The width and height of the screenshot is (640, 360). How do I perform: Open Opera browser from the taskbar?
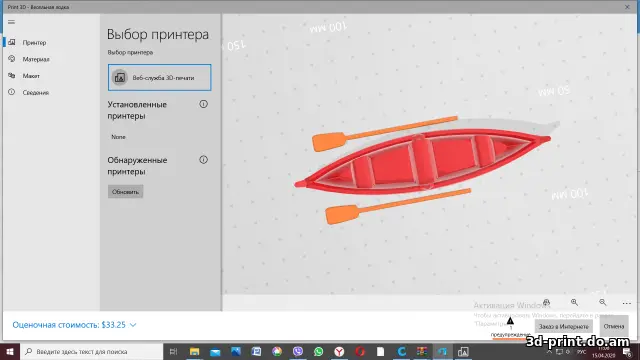click(360, 351)
